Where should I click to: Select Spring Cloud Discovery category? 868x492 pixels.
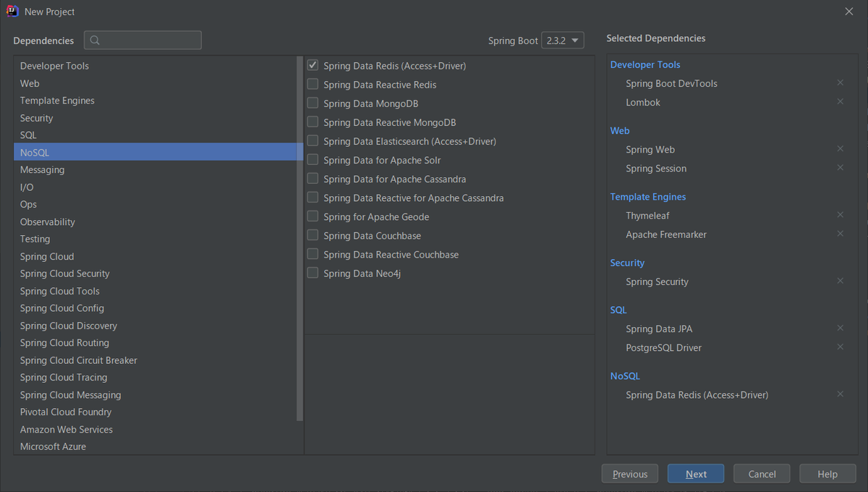[155, 326]
